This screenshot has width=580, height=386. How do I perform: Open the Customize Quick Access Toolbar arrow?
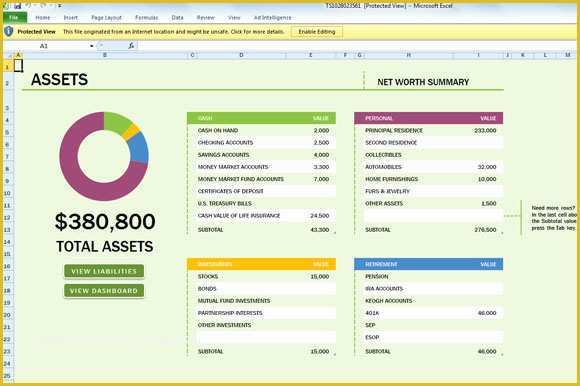coord(60,6)
